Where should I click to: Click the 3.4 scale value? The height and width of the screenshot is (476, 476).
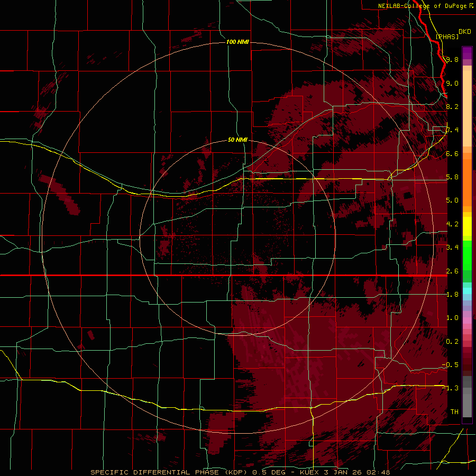point(452,248)
